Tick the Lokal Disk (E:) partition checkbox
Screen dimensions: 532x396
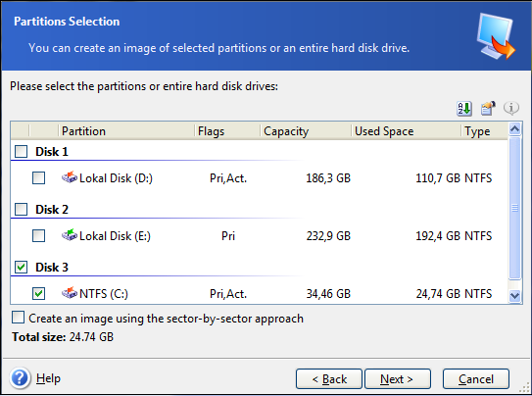click(x=38, y=235)
